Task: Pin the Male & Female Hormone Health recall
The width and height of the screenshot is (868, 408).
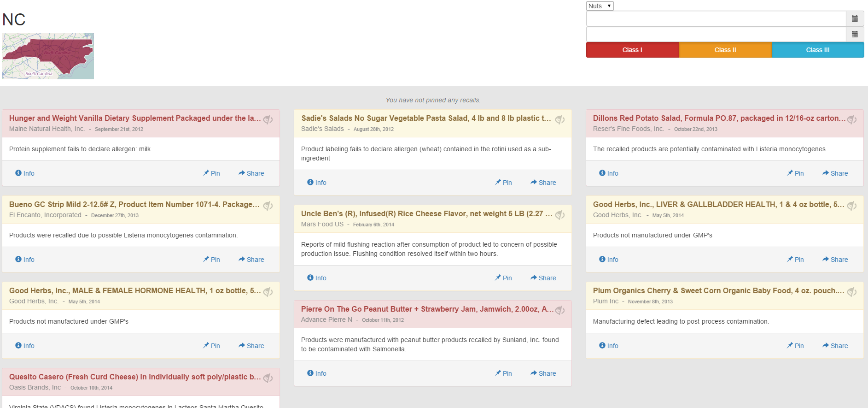Action: point(212,346)
